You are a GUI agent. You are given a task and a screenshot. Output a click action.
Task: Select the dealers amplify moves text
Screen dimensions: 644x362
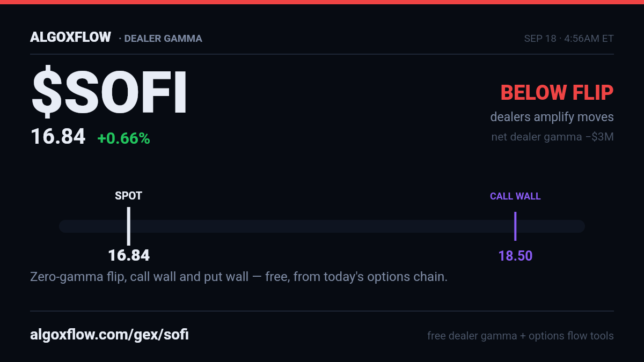(552, 117)
